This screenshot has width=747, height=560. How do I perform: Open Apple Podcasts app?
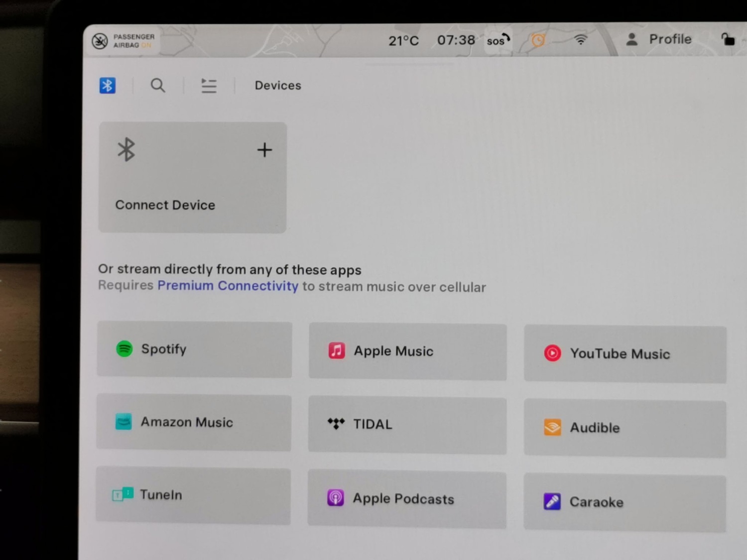[407, 499]
